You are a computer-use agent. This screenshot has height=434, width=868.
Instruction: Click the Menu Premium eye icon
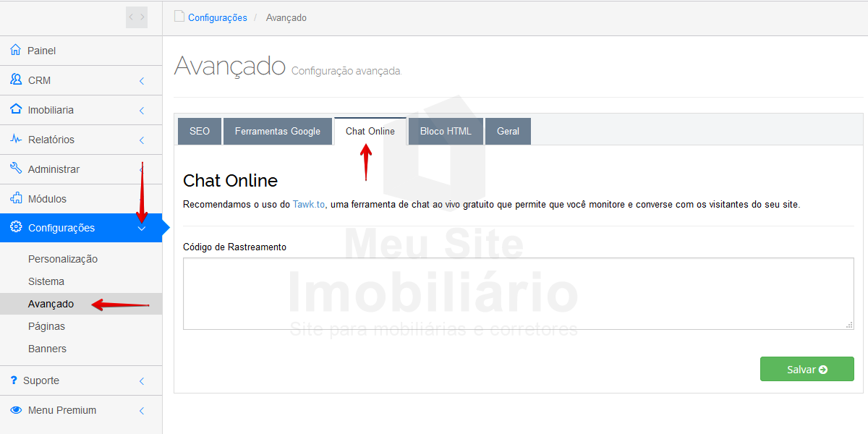pos(16,410)
